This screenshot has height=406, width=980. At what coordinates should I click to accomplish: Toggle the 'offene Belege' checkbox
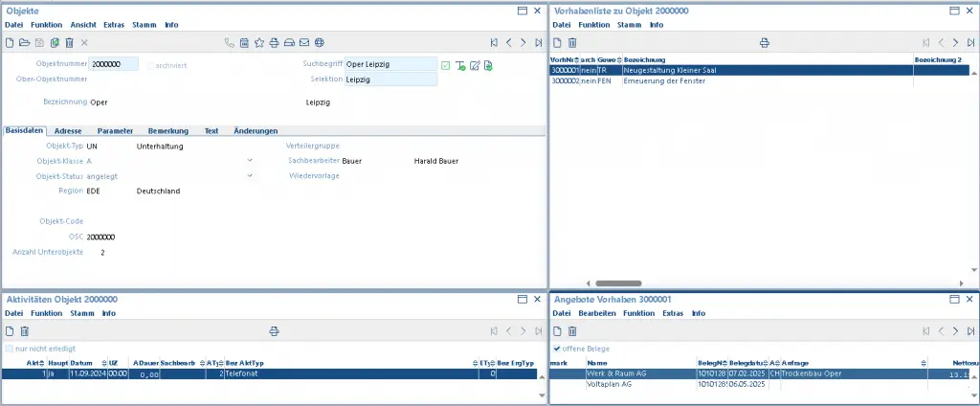pos(558,349)
